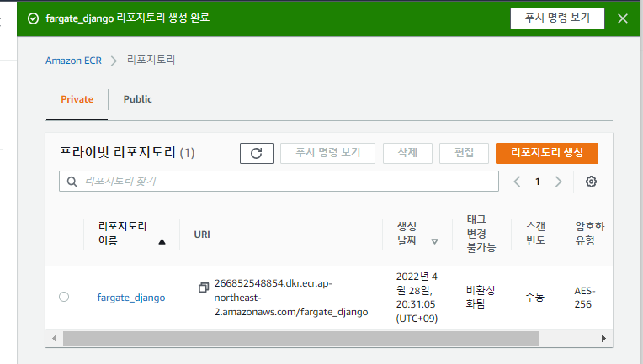Select the fargate_django repository radio button
This screenshot has height=364, width=643.
click(x=64, y=297)
